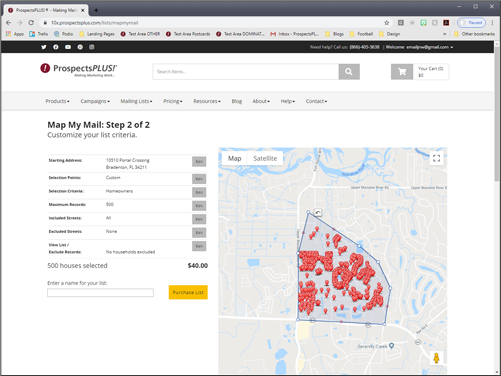Image resolution: width=501 pixels, height=376 pixels.
Task: Open the Facebook social icon
Action: (56, 47)
